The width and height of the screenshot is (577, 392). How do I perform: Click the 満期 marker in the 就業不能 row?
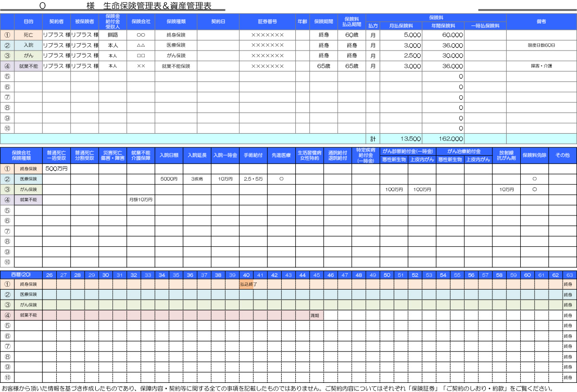(x=315, y=316)
